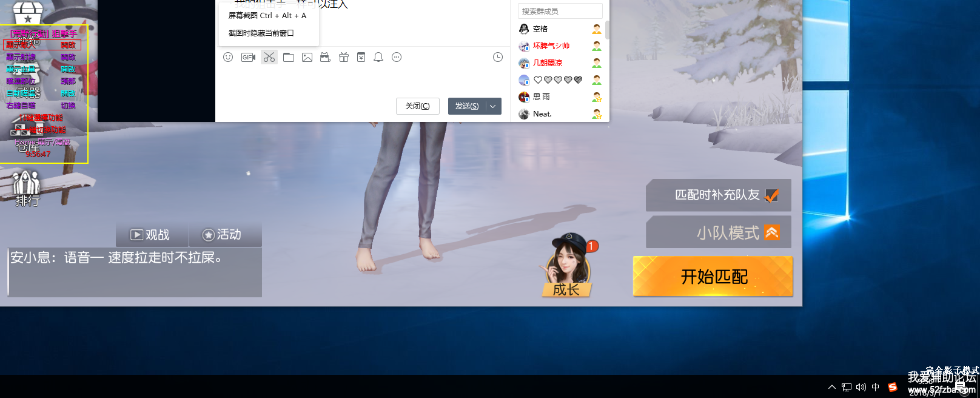
Task: Show hidden system tray icons chevron
Action: 831,387
